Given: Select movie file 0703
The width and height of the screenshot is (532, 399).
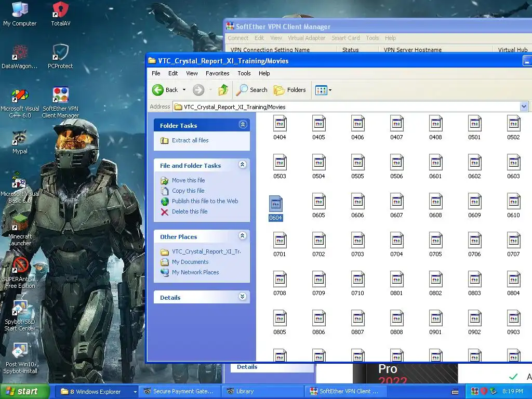Looking at the screenshot, I should [x=357, y=244].
